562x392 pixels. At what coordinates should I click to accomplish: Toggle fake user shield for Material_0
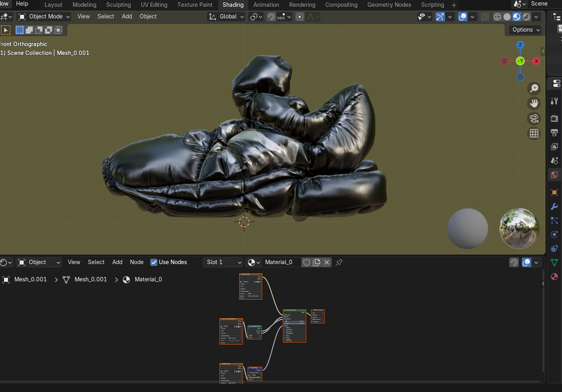307,262
